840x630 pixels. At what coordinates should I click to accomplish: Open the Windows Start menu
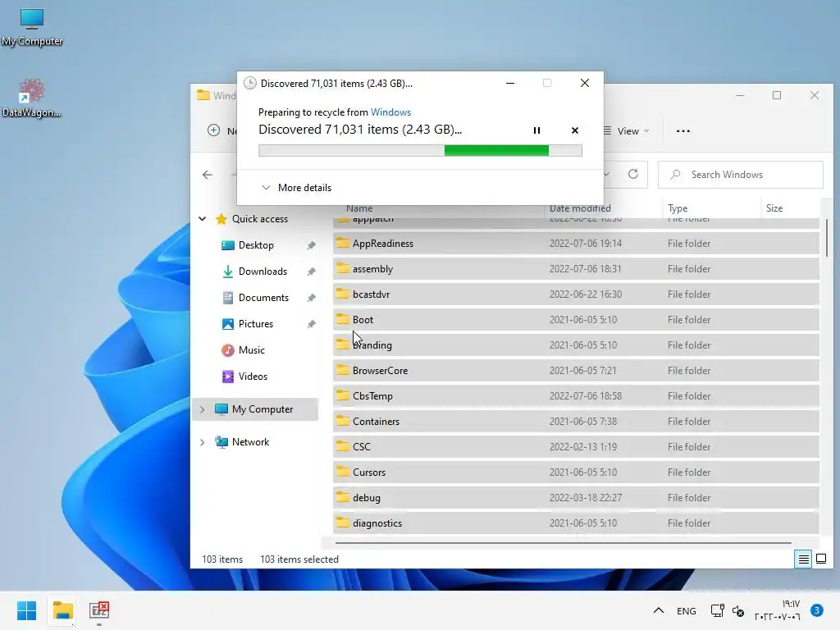pos(27,610)
